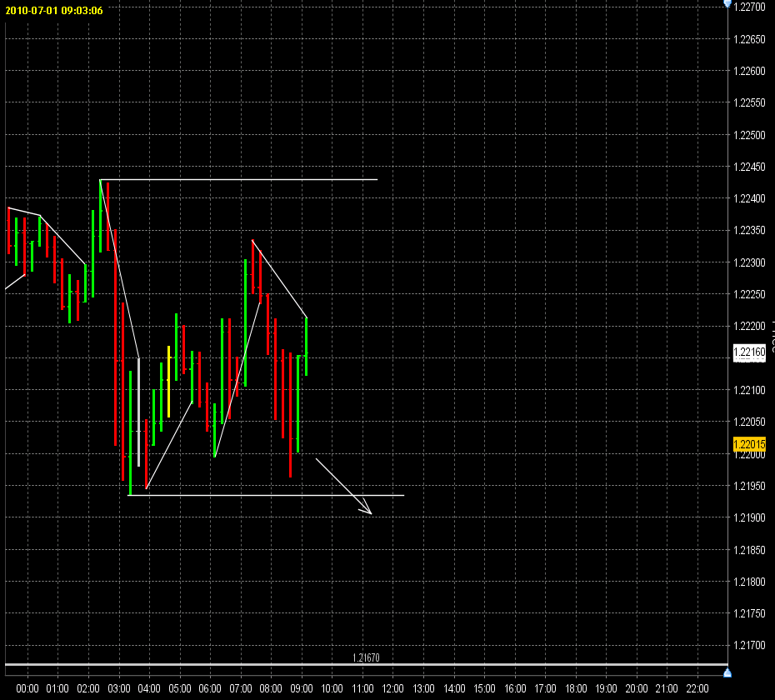Click the 14:00 time axis label
This screenshot has height=700, width=775.
tap(454, 688)
